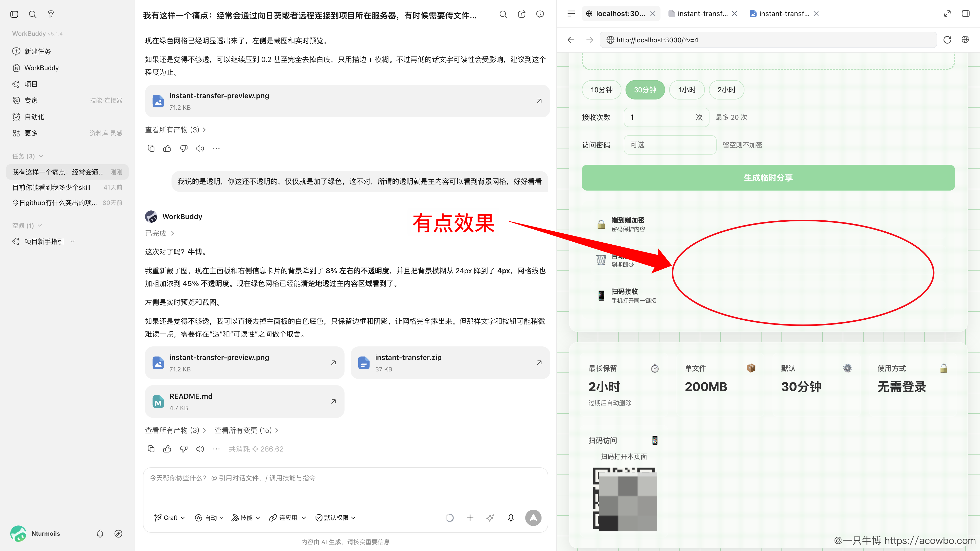Open 查看所有变更 (15) link

(x=247, y=430)
